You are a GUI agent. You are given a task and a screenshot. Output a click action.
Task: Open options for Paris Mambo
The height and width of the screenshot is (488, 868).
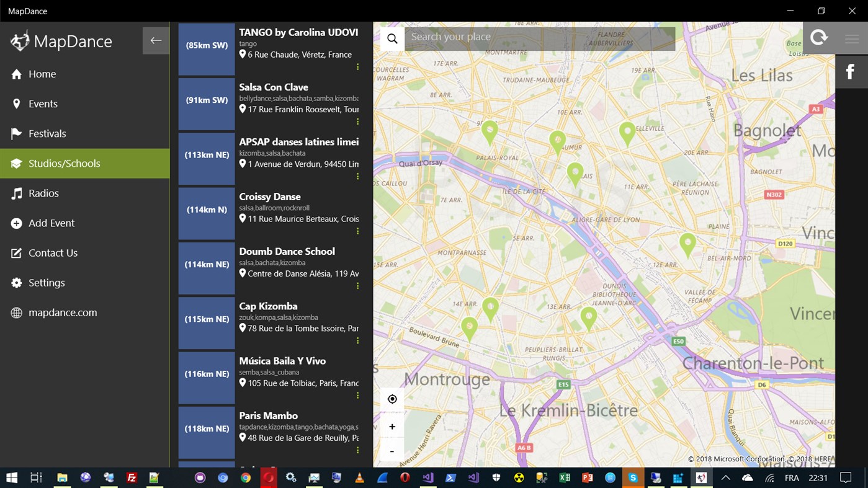[357, 450]
